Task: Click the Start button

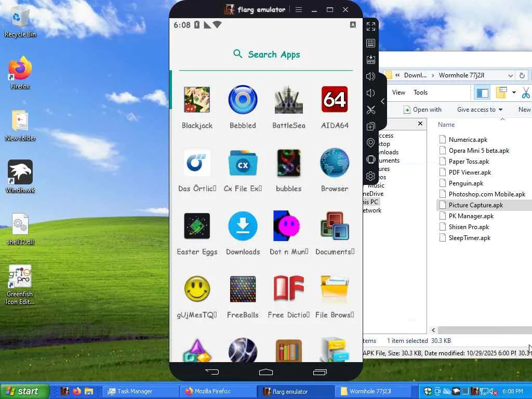Action: tap(24, 391)
